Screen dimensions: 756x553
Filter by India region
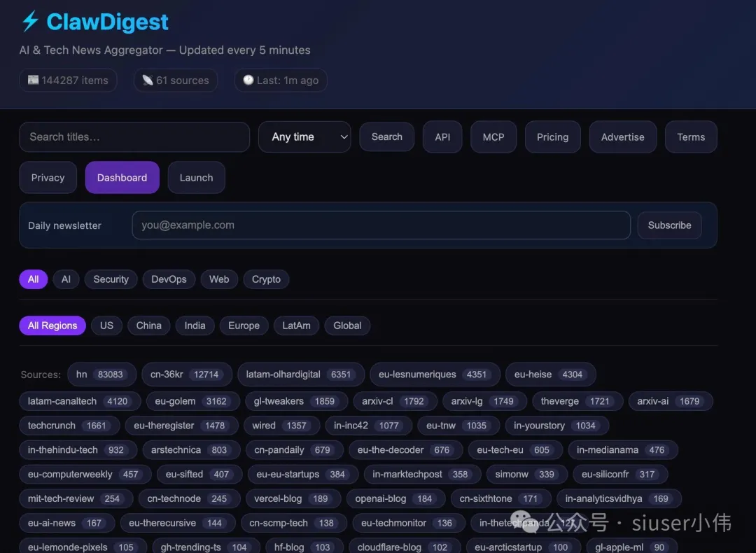(x=195, y=325)
